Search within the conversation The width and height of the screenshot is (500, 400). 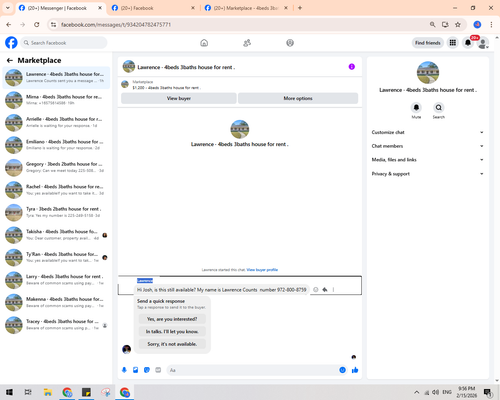[x=439, y=108]
